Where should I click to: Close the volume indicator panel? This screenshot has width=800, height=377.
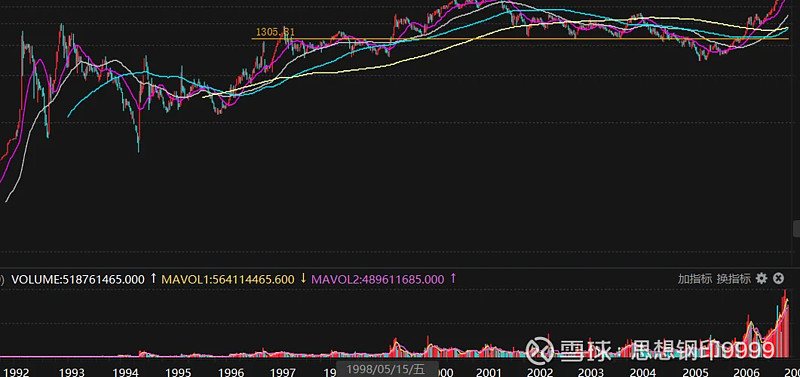tap(778, 279)
